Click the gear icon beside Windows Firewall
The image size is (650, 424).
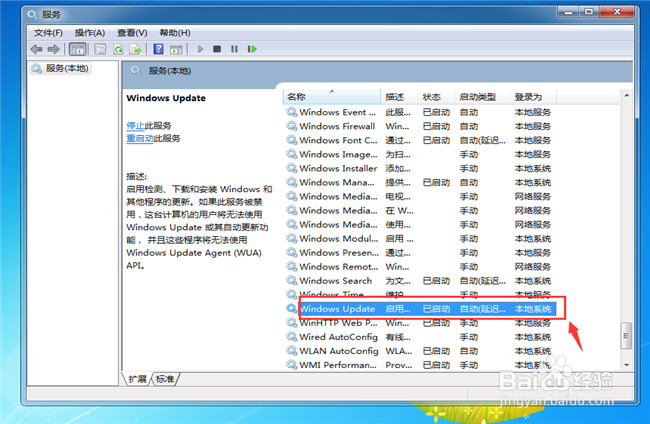[292, 126]
